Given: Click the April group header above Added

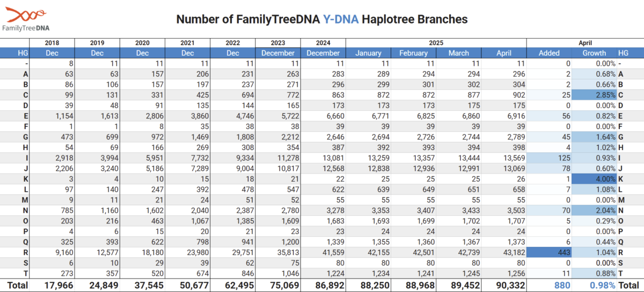Looking at the screenshot, I should point(586,42).
